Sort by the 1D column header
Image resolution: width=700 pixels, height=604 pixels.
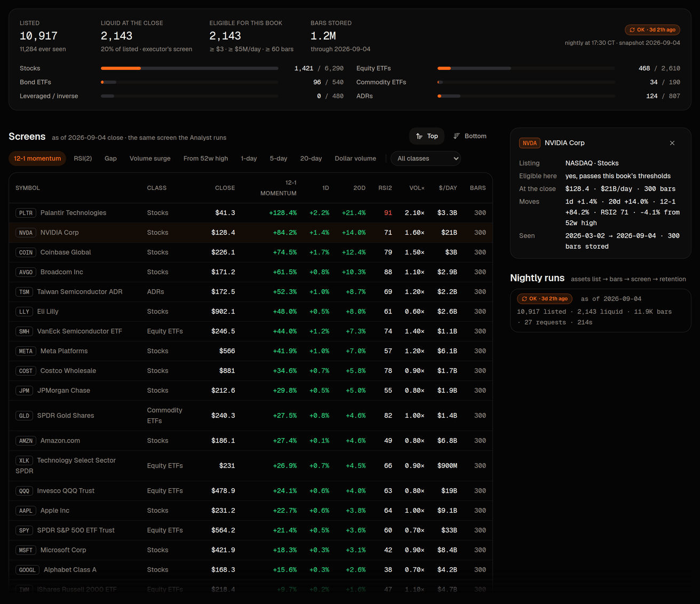[x=325, y=188]
